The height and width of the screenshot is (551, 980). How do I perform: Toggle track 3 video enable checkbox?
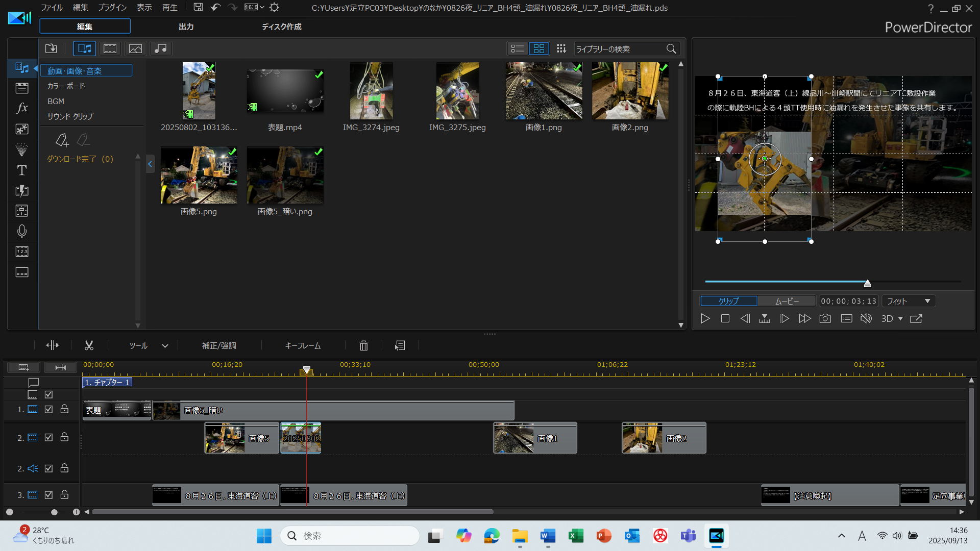(48, 495)
